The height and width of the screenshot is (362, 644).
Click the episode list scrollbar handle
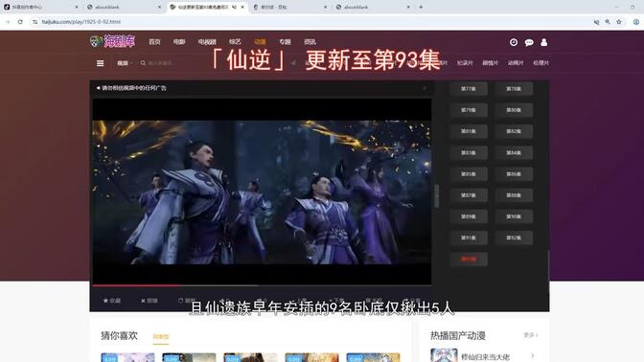437,195
